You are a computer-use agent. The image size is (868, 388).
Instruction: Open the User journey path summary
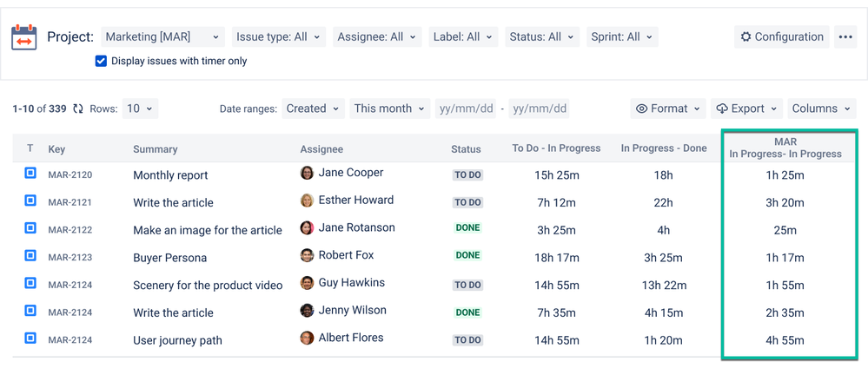pos(178,340)
